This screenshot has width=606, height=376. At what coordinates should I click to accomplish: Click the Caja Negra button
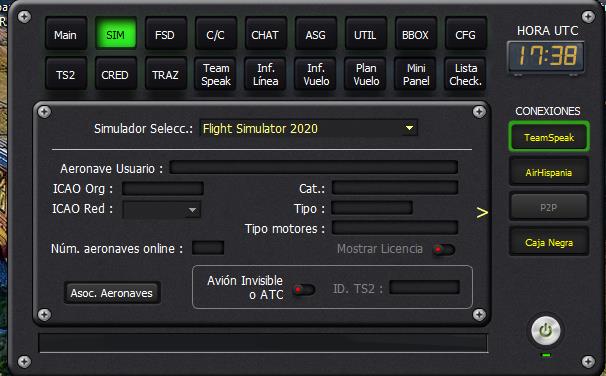[549, 242]
